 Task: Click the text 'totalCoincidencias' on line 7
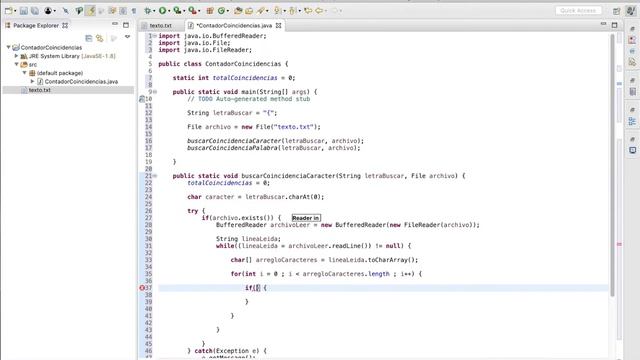point(245,78)
